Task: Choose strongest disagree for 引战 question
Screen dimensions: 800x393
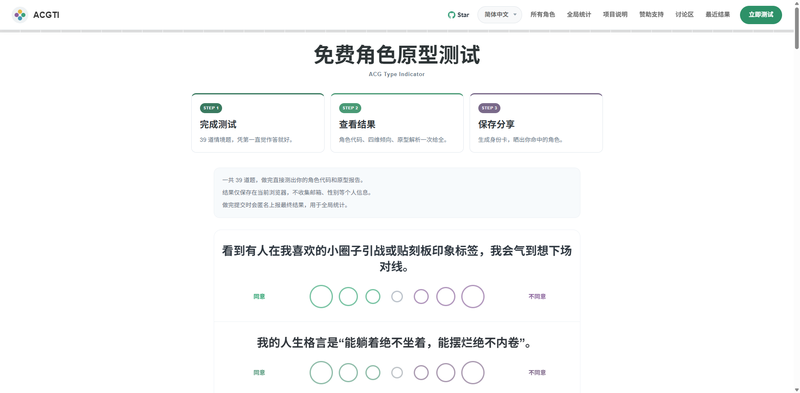Action: (x=472, y=297)
